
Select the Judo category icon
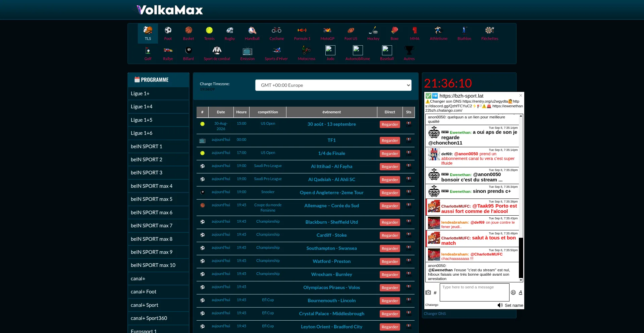pyautogui.click(x=330, y=50)
